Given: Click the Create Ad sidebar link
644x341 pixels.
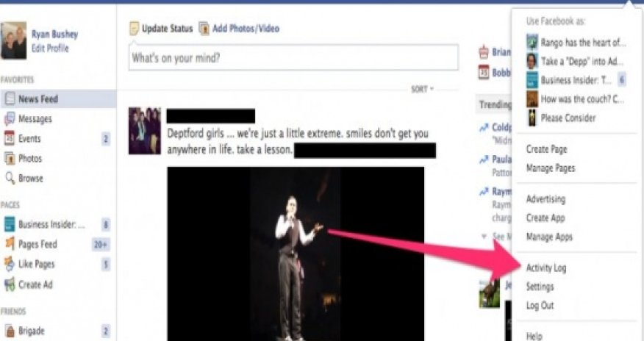Looking at the screenshot, I should (x=35, y=284).
